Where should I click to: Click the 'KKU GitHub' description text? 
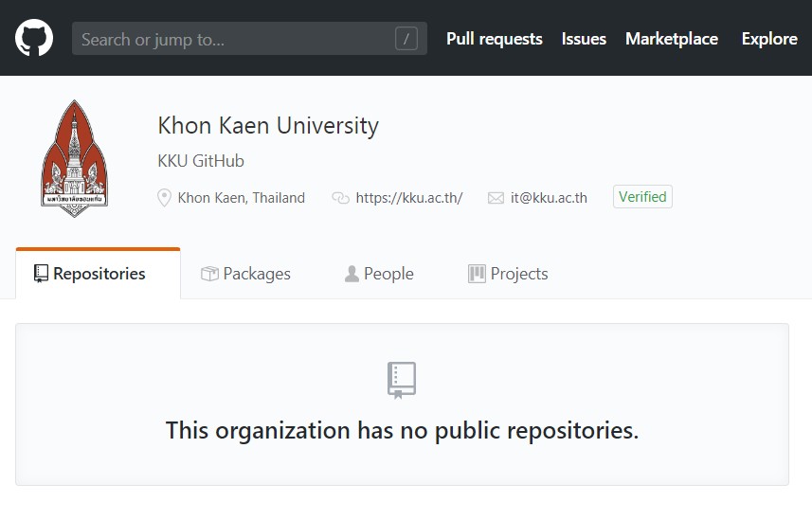(x=201, y=161)
